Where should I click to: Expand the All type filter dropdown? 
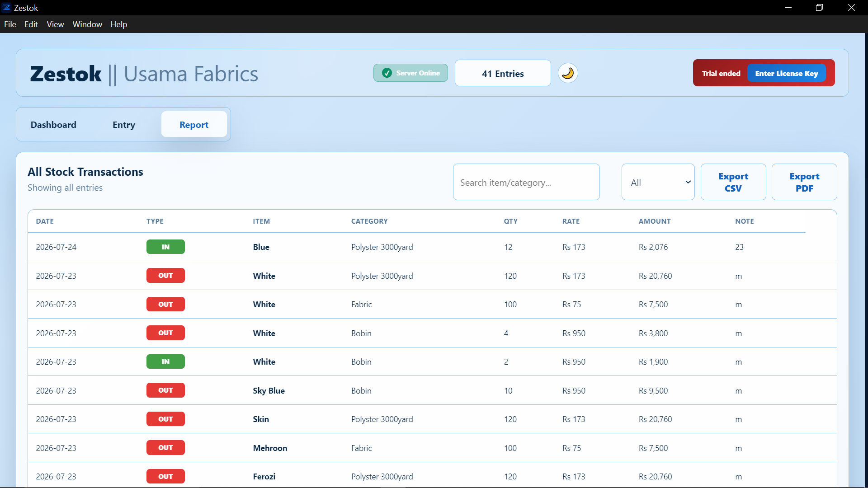coord(658,182)
